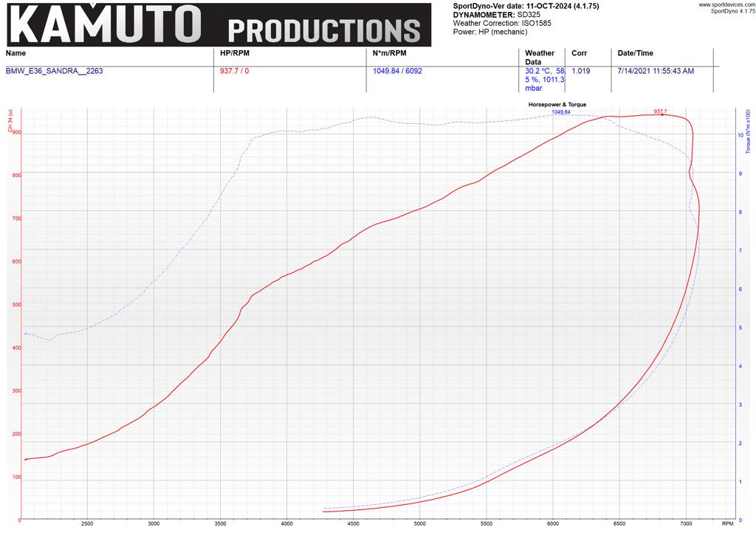The image size is (756, 544).
Task: Click the DYNAMOMETER: SD325 line
Action: [x=496, y=15]
